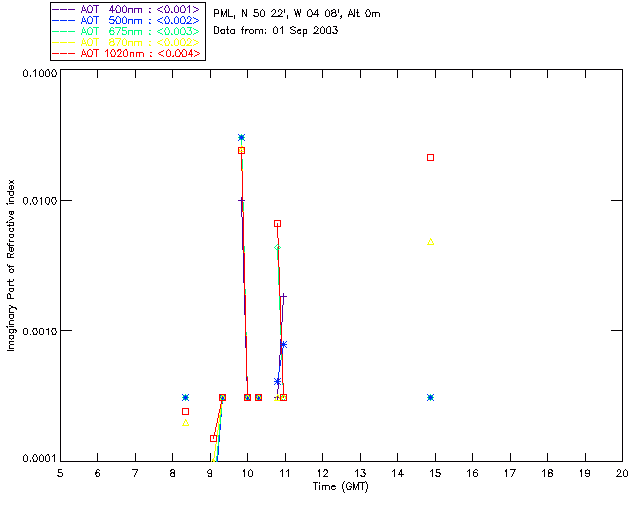The width and height of the screenshot is (640, 512).
Task: Click the x-axis tick label 5
Action: click(x=60, y=473)
